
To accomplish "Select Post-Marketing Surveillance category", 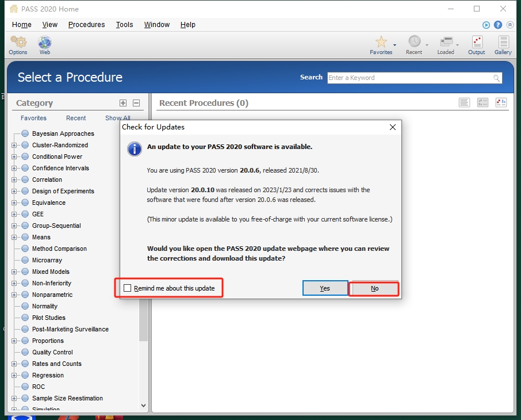I will point(70,329).
